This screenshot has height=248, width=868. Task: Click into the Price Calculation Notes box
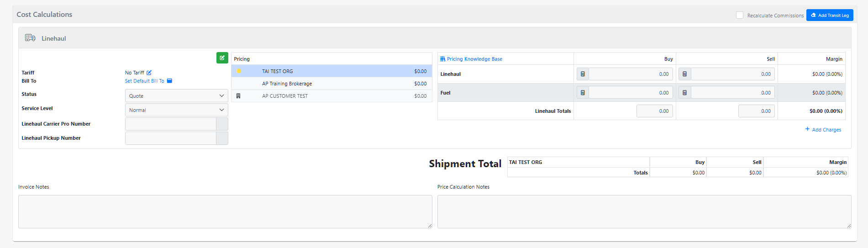(x=644, y=211)
